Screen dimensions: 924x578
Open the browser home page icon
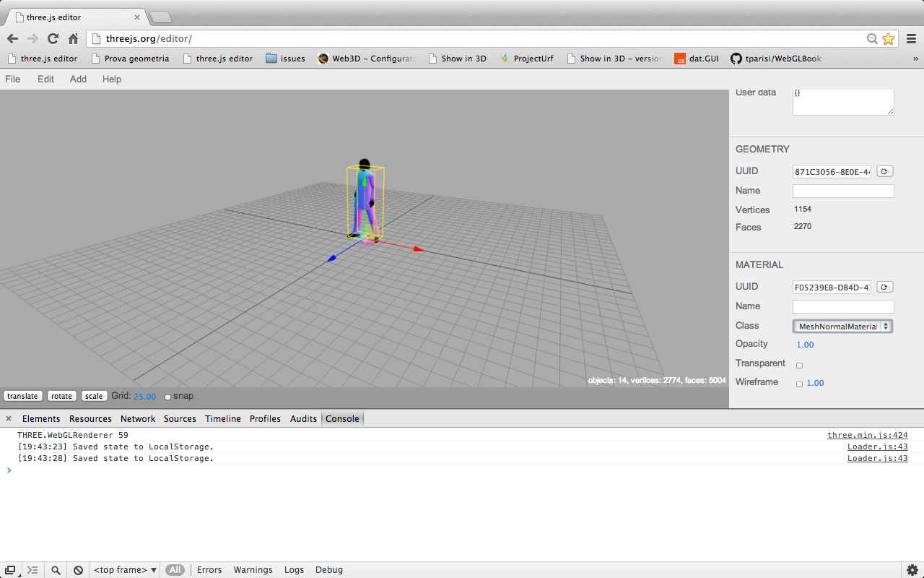73,38
